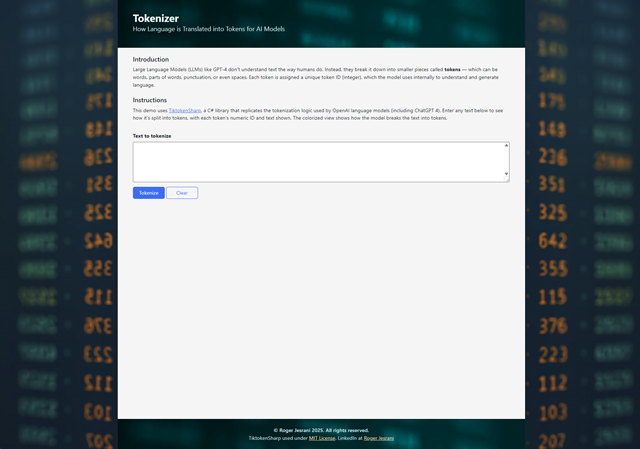
Task: Click the Instructions section heading
Action: tap(150, 100)
